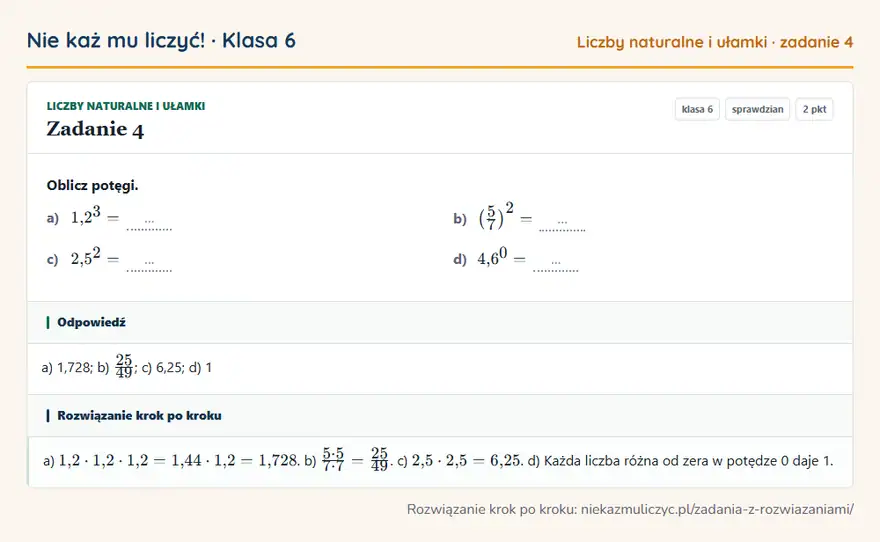Click 'Liczby naturalne i ułamki · zadanie 4' header

click(714, 42)
